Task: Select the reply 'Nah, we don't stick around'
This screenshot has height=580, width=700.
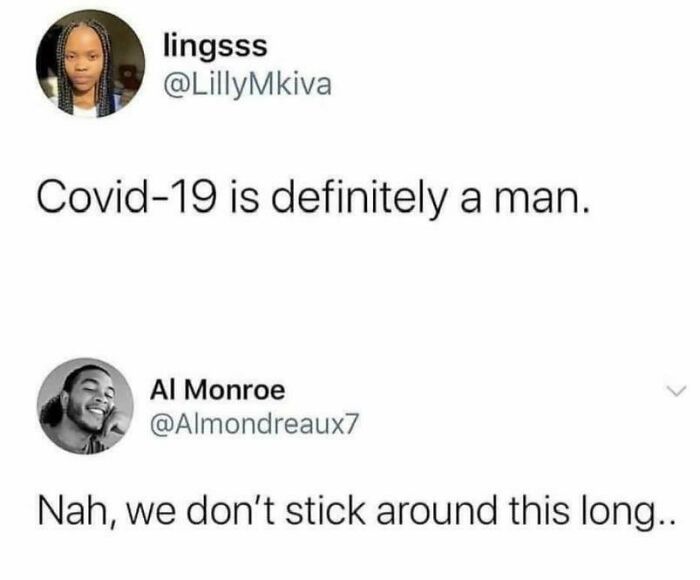Action: click(357, 512)
